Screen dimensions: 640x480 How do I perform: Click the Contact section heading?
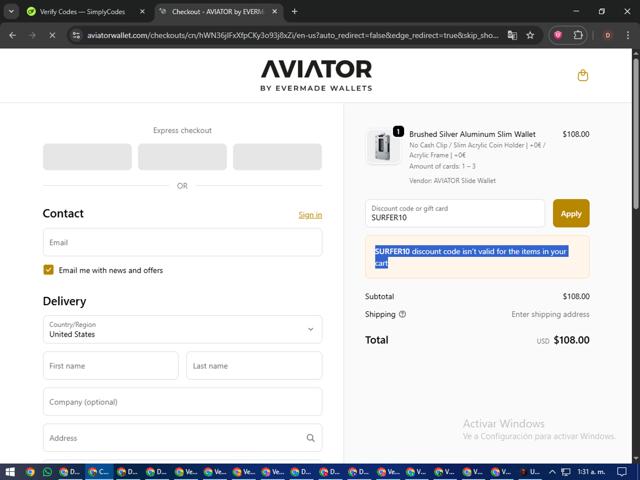pos(63,213)
